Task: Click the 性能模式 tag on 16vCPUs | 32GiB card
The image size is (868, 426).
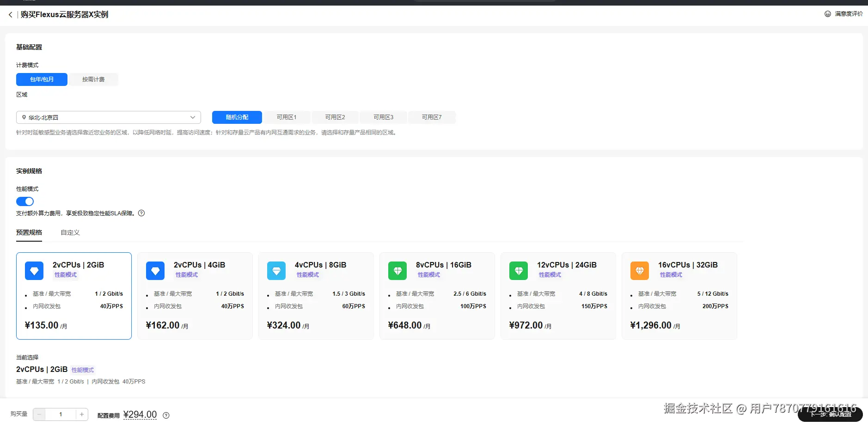Action: tap(671, 275)
